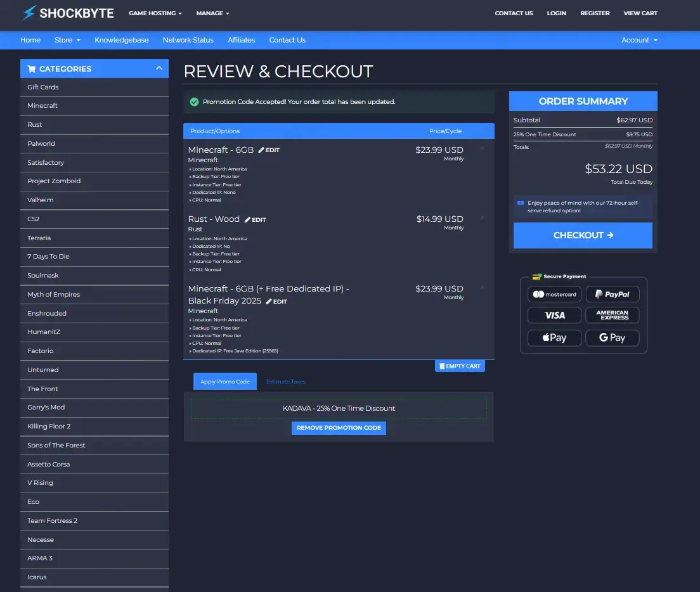Image resolution: width=700 pixels, height=592 pixels.
Task: Open the Game Hosting dropdown menu
Action: click(x=155, y=13)
